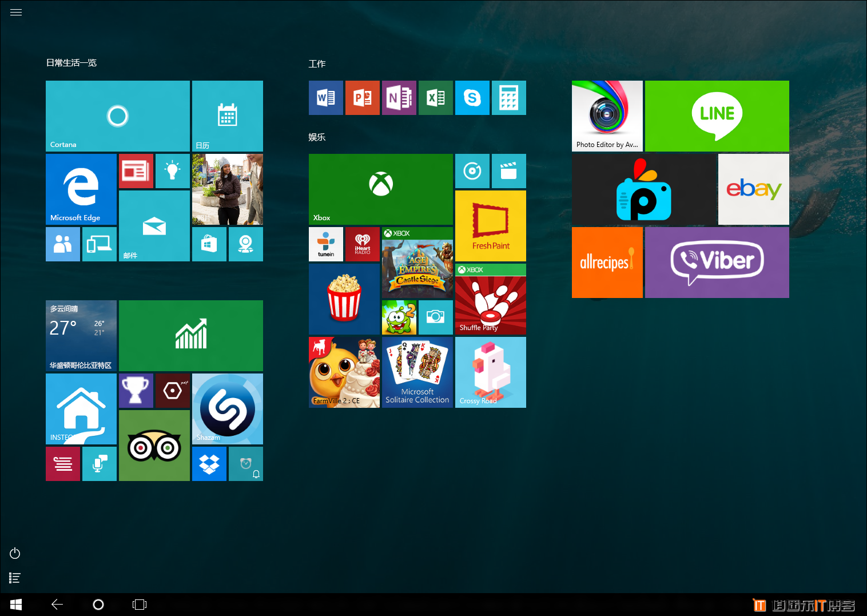The height and width of the screenshot is (616, 867).
Task: Launch Age of Empires Castle Siege
Action: (x=417, y=263)
